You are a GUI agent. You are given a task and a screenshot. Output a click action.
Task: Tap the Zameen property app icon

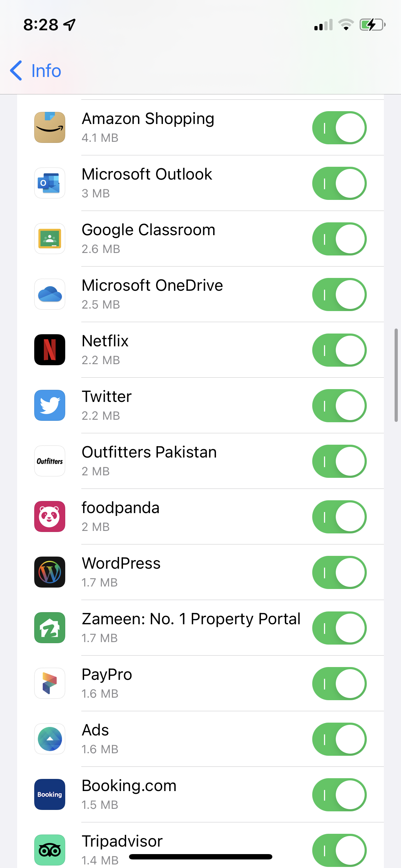50,628
